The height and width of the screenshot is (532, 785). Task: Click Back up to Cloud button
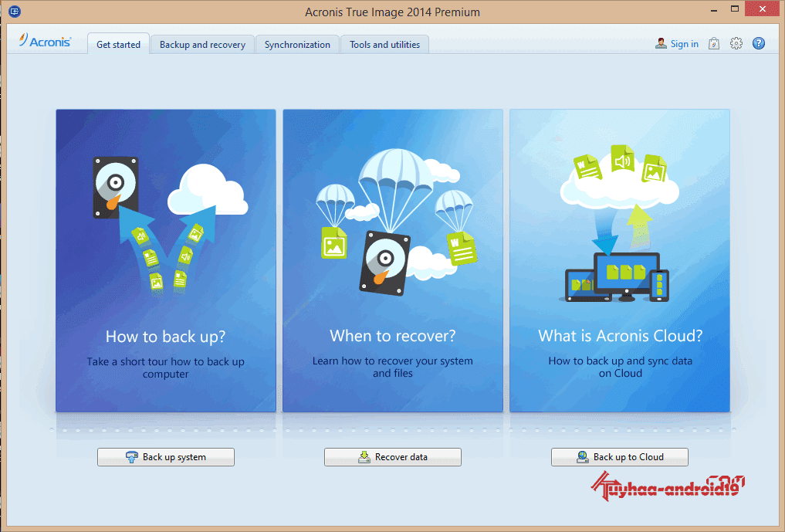[x=620, y=457]
